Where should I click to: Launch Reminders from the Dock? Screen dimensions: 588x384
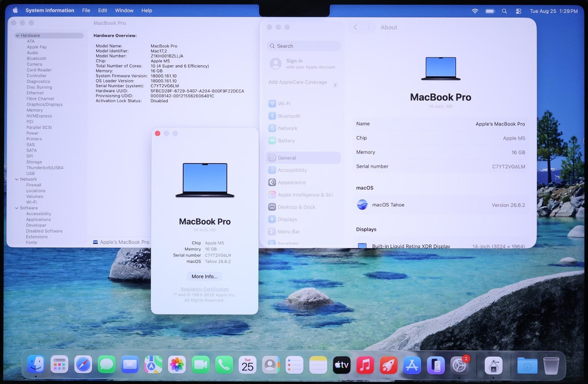[294, 365]
